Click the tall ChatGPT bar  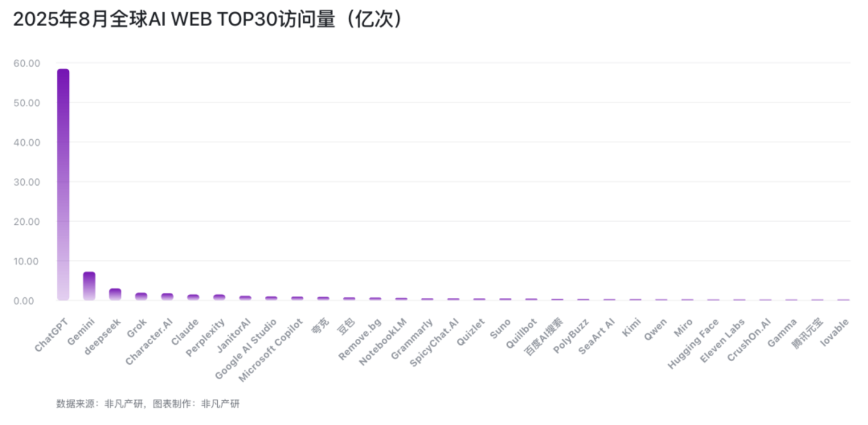(63, 184)
